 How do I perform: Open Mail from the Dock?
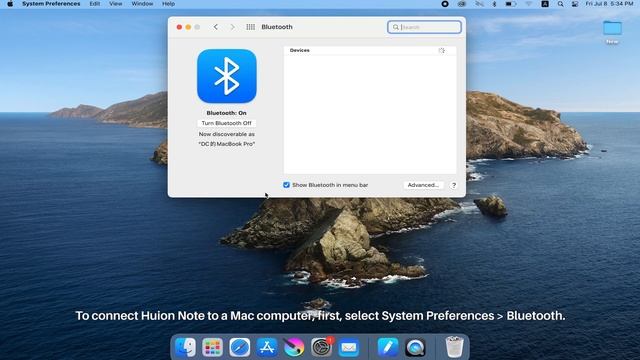point(349,347)
